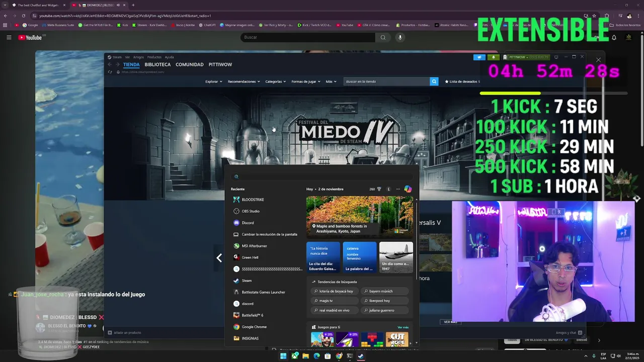Open Xbox app from taskbar
The height and width of the screenshot is (362, 644).
pyautogui.click(x=294, y=356)
